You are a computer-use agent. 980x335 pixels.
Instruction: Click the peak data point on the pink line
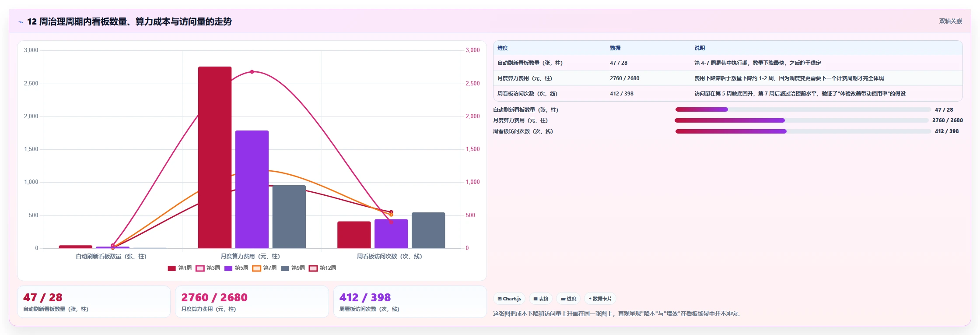click(x=252, y=72)
